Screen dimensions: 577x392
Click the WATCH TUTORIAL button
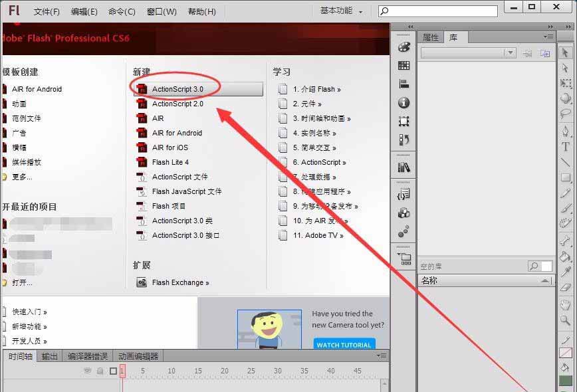point(344,345)
